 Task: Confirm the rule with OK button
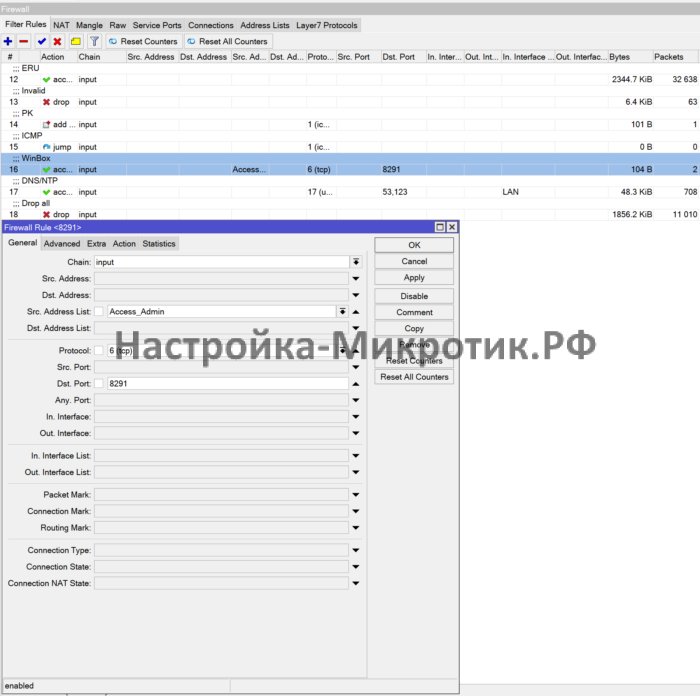[x=414, y=245]
